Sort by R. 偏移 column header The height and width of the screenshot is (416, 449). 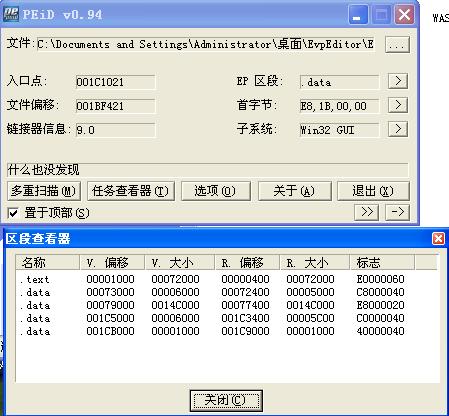click(247, 262)
